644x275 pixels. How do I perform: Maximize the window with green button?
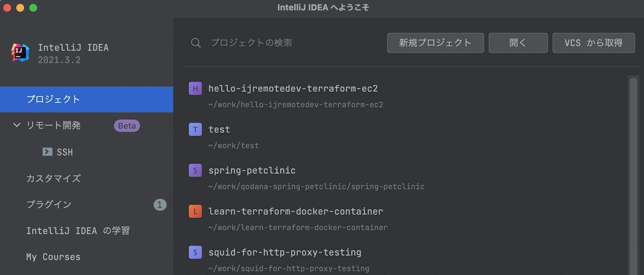(33, 8)
